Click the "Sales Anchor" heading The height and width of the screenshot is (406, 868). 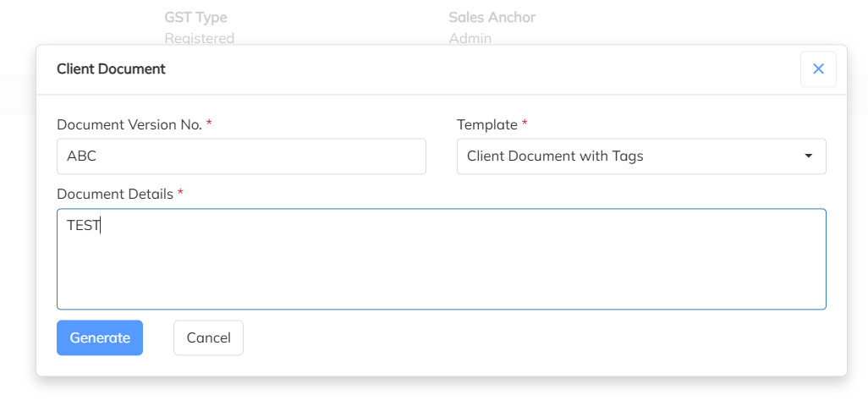(x=492, y=17)
